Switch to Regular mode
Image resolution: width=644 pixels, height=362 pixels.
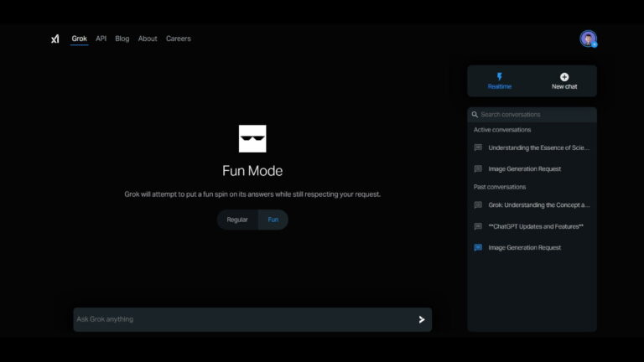point(237,220)
